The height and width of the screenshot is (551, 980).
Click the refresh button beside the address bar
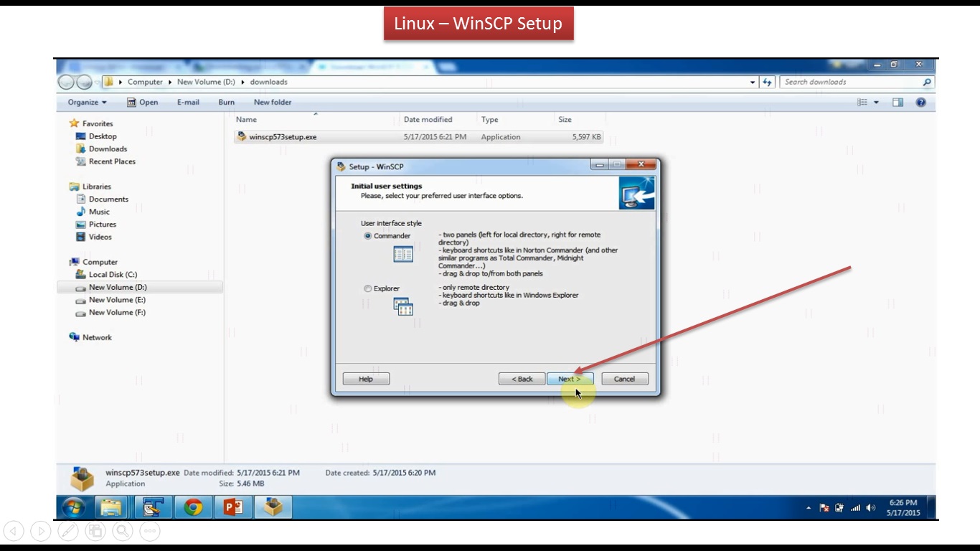[x=768, y=82]
